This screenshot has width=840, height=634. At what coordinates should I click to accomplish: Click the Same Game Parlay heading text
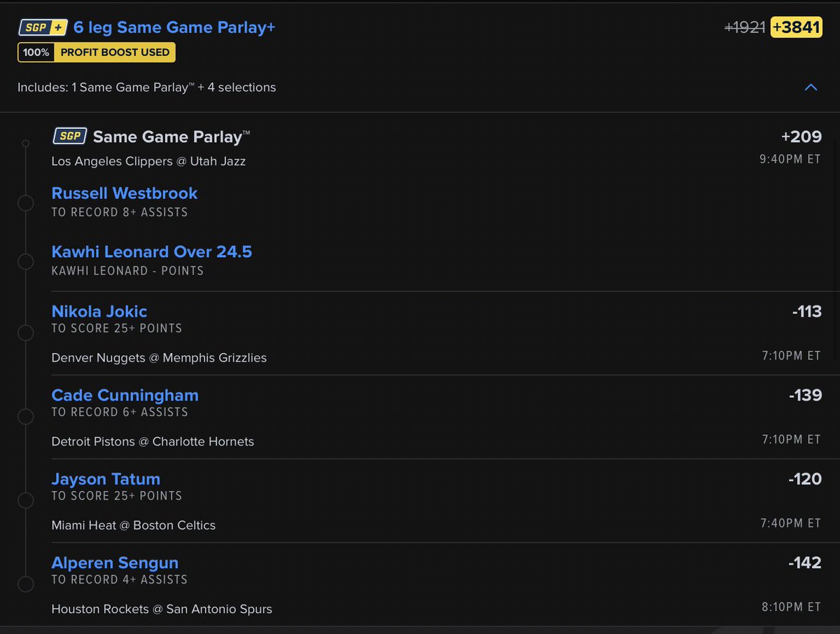tap(171, 137)
